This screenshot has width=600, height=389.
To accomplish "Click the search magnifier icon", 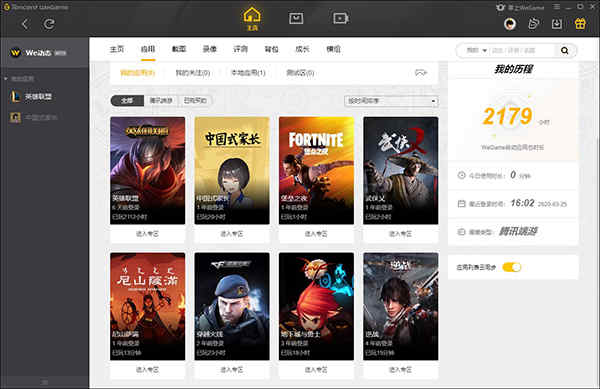I will click(x=564, y=50).
